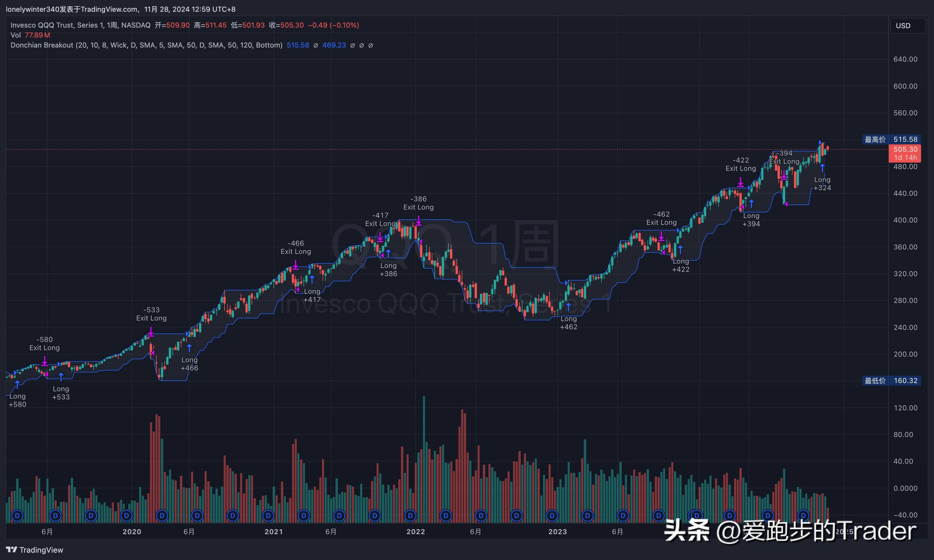
Task: Click the Long +324 trade label
Action: point(822,184)
